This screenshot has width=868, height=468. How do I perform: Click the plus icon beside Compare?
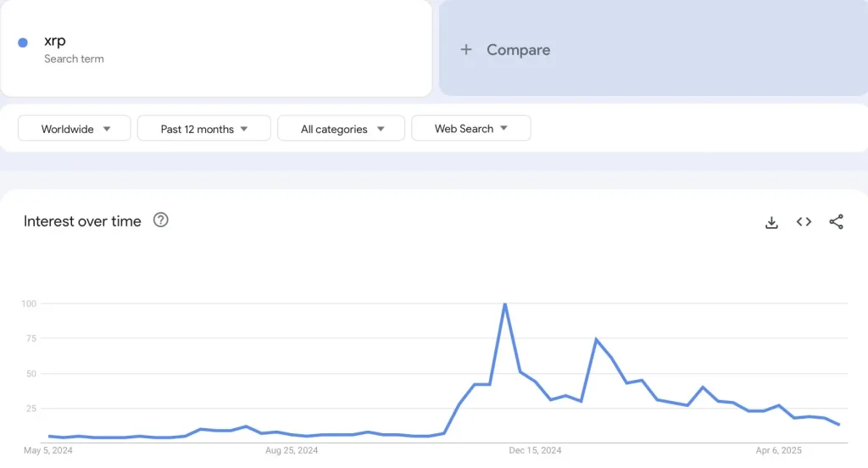tap(465, 50)
